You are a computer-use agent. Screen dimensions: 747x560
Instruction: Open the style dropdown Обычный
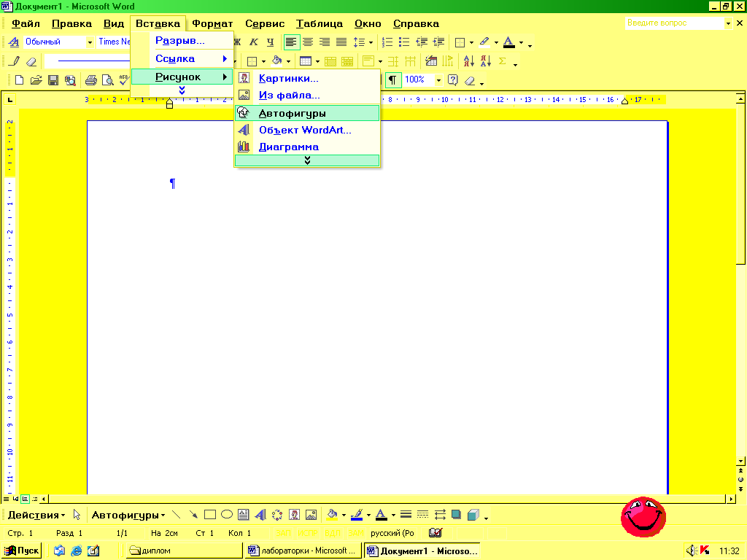90,42
